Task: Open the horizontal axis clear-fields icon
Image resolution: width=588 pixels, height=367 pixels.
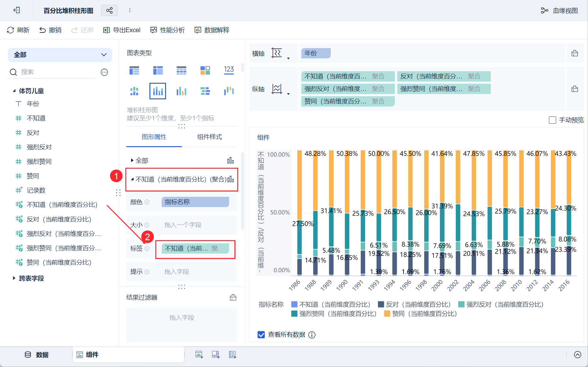Action: tap(575, 53)
